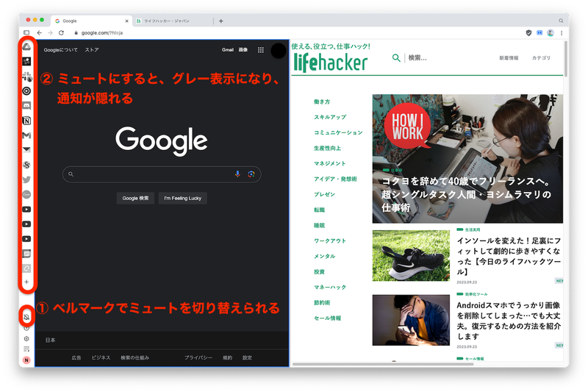
Task: Select the セール情報 category
Action: (x=327, y=318)
